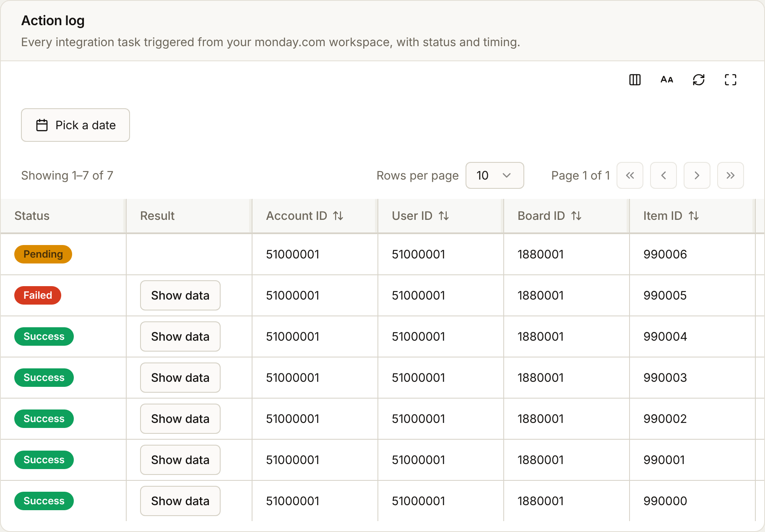Show data for item 990001
Image resolution: width=765 pixels, height=532 pixels.
(x=180, y=460)
